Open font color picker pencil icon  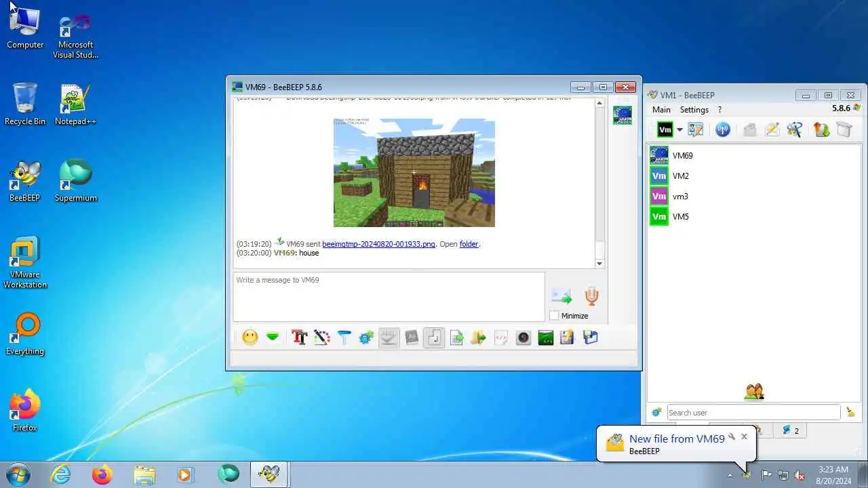321,338
